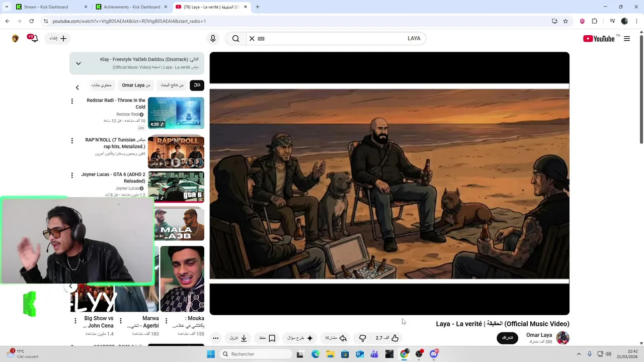Open File Explorer from the taskbar
This screenshot has width=644, height=362.
[330, 354]
